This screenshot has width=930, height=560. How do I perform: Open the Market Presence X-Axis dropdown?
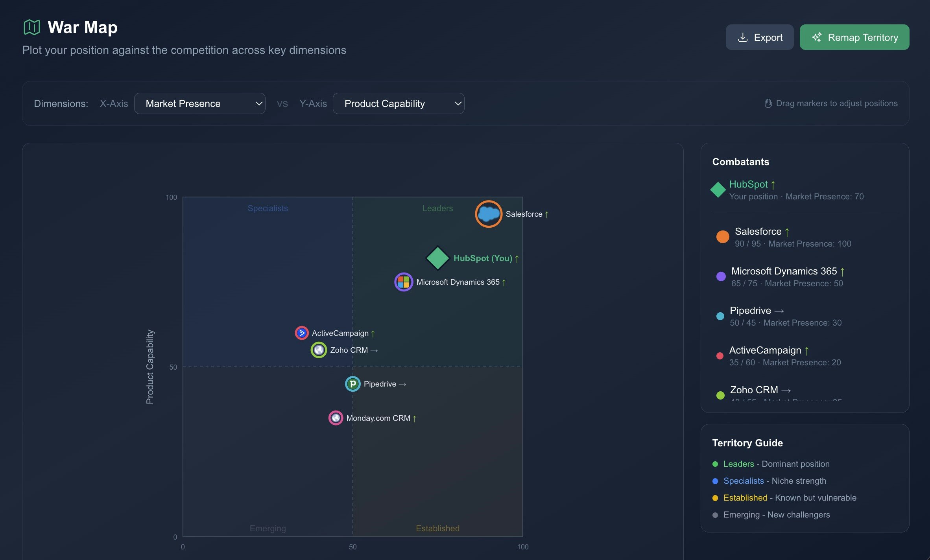(199, 103)
